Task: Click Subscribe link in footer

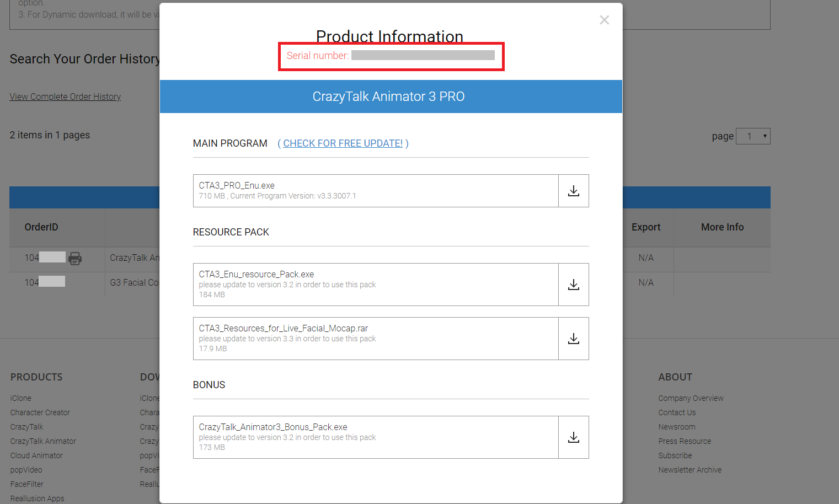Action: [x=675, y=455]
